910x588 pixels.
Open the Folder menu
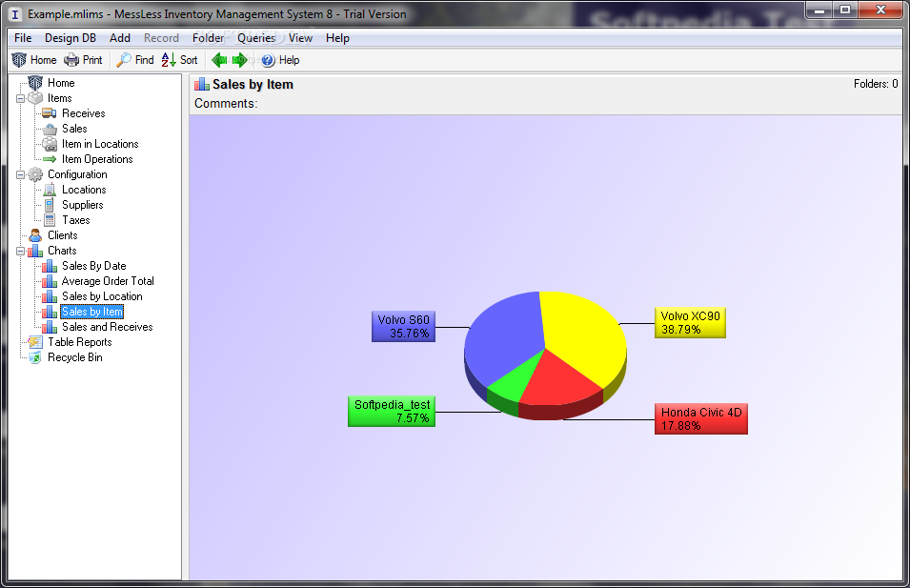[208, 38]
